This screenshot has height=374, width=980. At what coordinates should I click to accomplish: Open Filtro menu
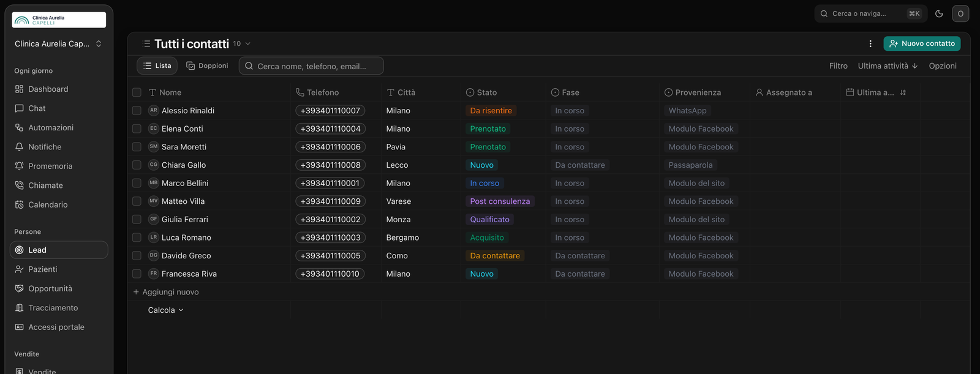coord(839,65)
